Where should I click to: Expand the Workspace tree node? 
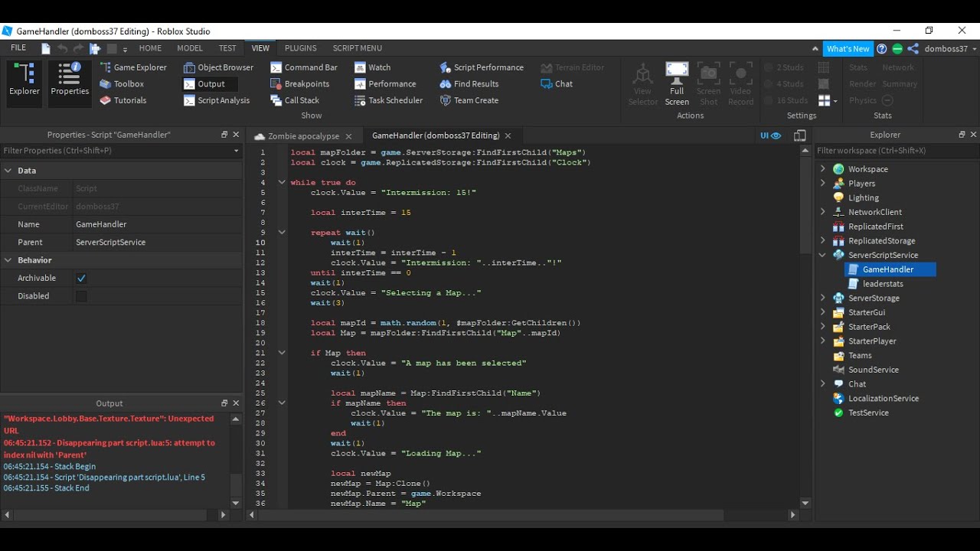click(x=823, y=169)
